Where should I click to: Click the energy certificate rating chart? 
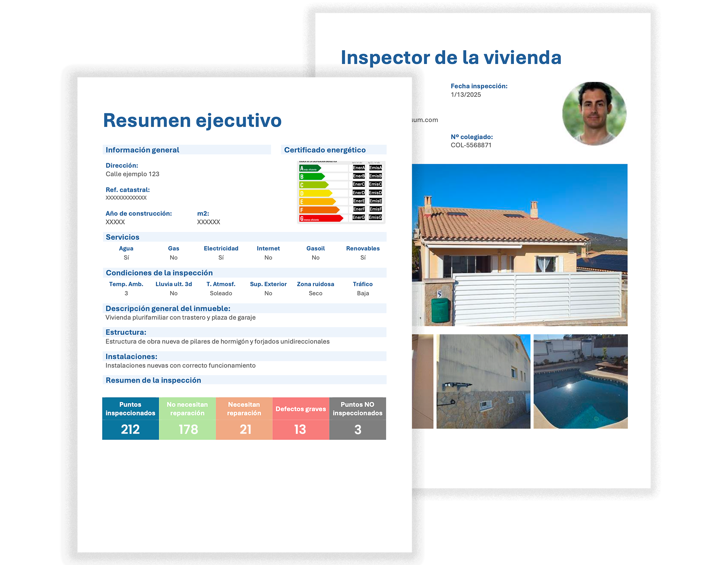341,192
